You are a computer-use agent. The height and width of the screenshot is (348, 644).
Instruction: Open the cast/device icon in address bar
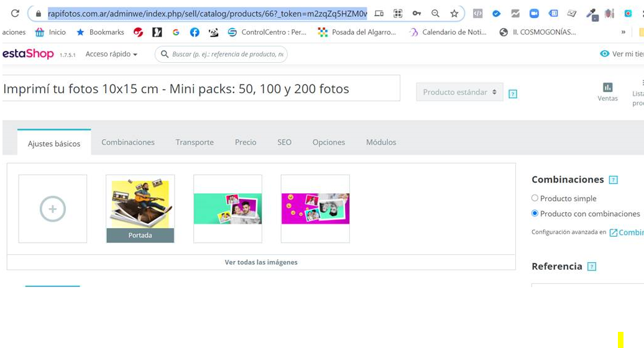pyautogui.click(x=379, y=14)
